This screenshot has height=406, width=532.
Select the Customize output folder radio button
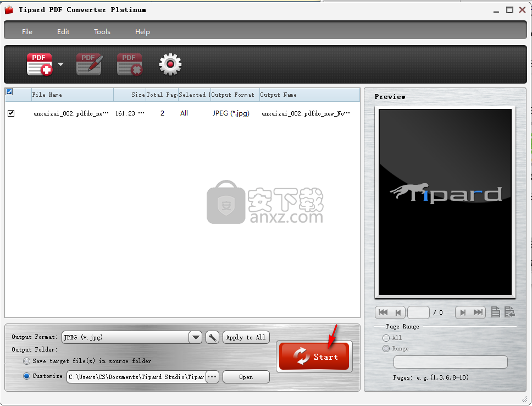coord(26,376)
